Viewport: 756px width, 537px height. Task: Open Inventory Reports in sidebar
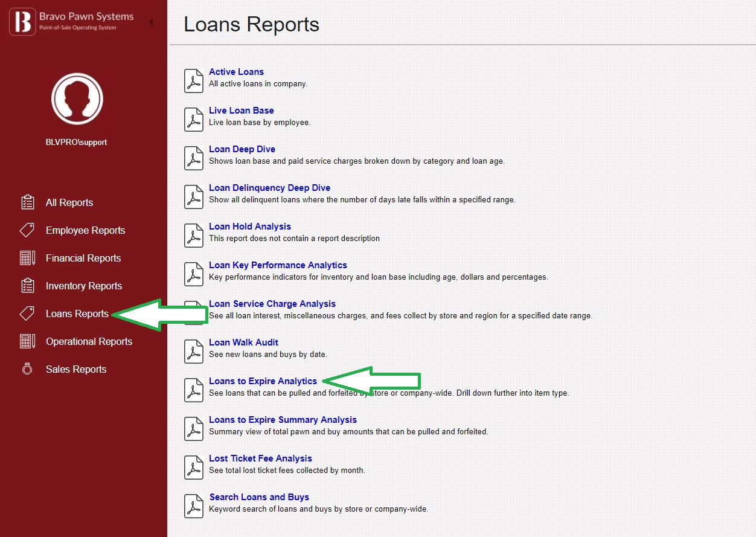(84, 286)
